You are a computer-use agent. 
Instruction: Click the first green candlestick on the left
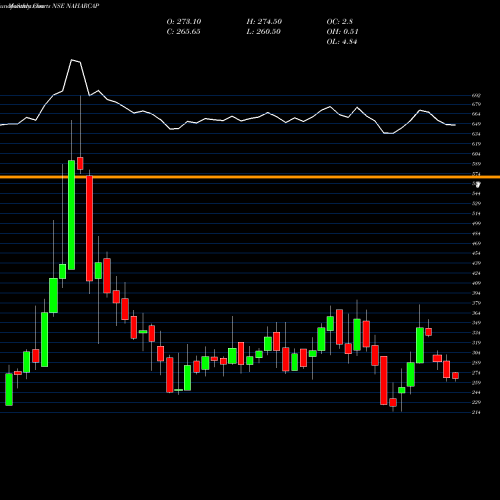pos(9,390)
